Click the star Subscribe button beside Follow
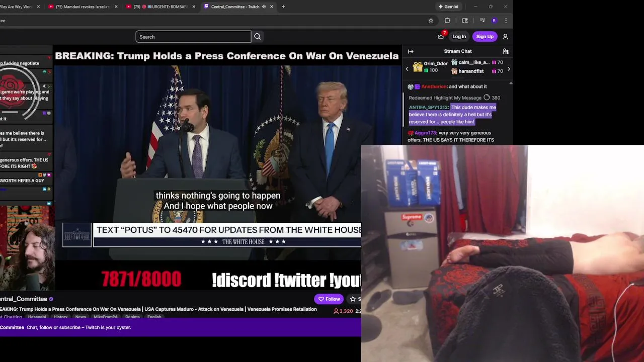Image resolution: width=644 pixels, height=362 pixels. [x=354, y=299]
